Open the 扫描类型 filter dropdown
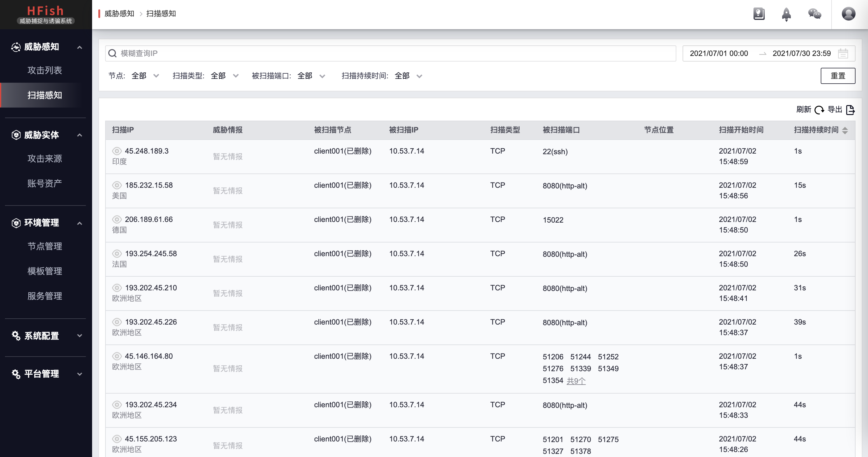 225,76
